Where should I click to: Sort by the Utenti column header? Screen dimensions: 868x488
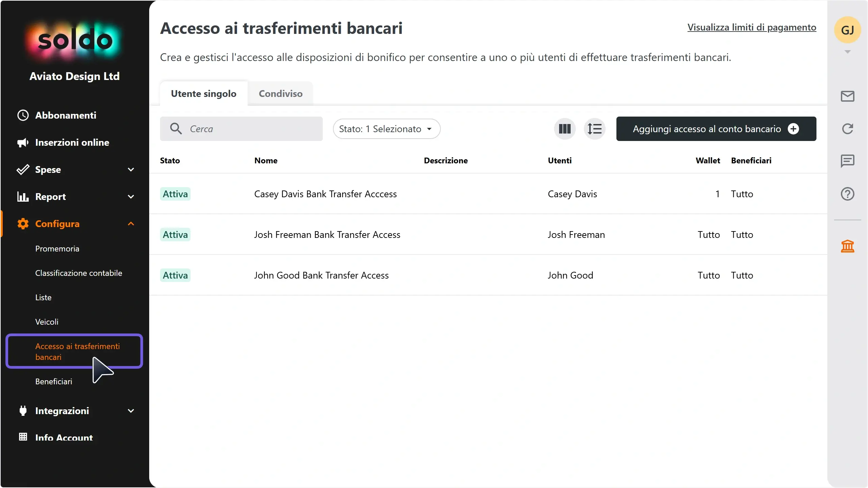click(x=559, y=161)
